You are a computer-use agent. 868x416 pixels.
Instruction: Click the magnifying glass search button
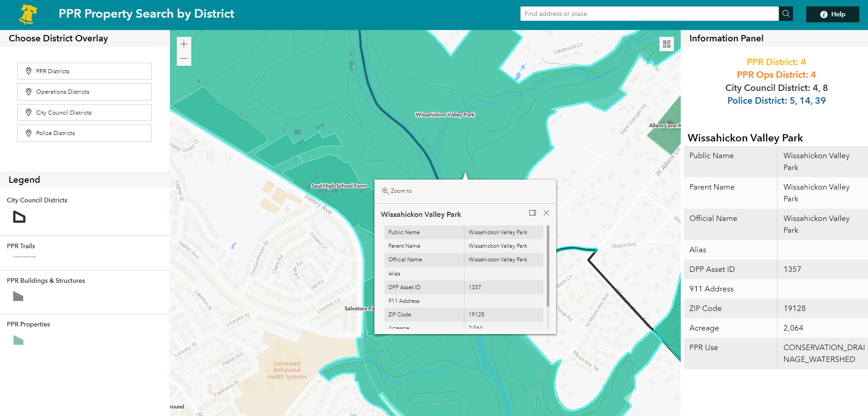[x=786, y=14]
